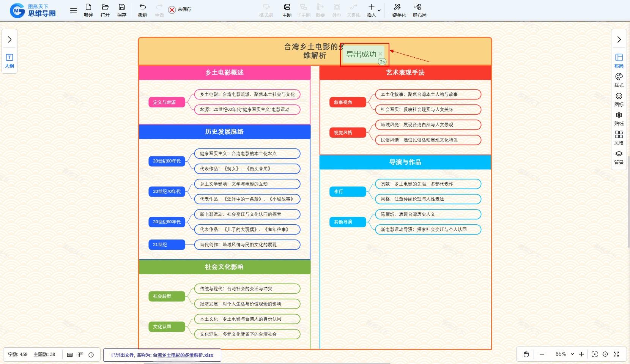Expand the left sidebar chevron

click(x=9, y=39)
